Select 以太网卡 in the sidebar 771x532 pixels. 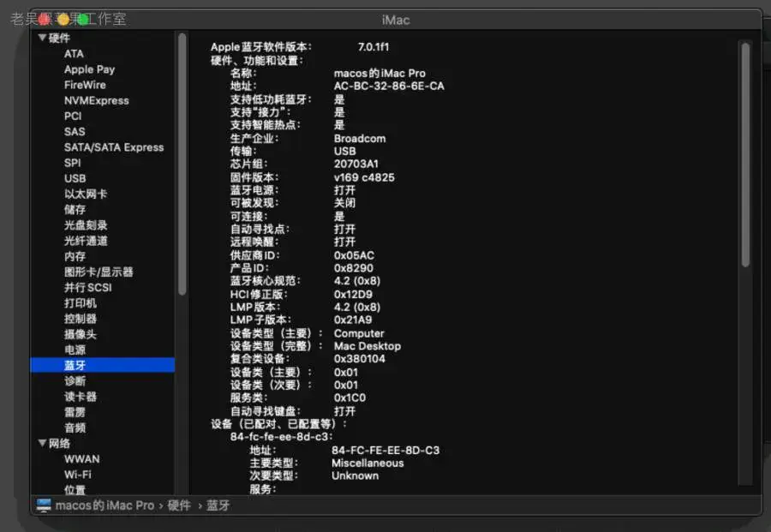[86, 194]
